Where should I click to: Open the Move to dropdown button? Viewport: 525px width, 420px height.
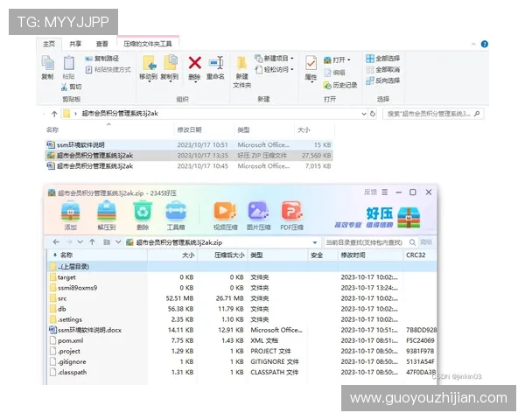coord(149,68)
